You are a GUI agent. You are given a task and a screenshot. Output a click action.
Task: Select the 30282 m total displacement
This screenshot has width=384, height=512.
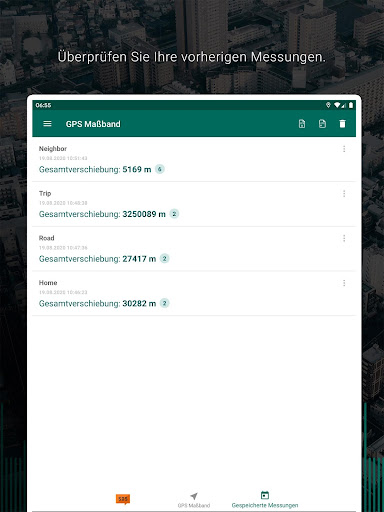[139, 303]
